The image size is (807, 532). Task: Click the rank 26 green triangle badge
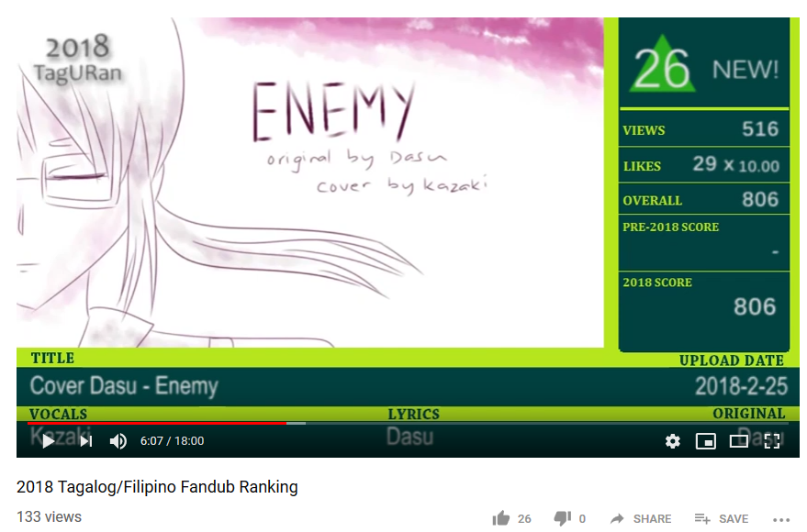click(x=662, y=65)
